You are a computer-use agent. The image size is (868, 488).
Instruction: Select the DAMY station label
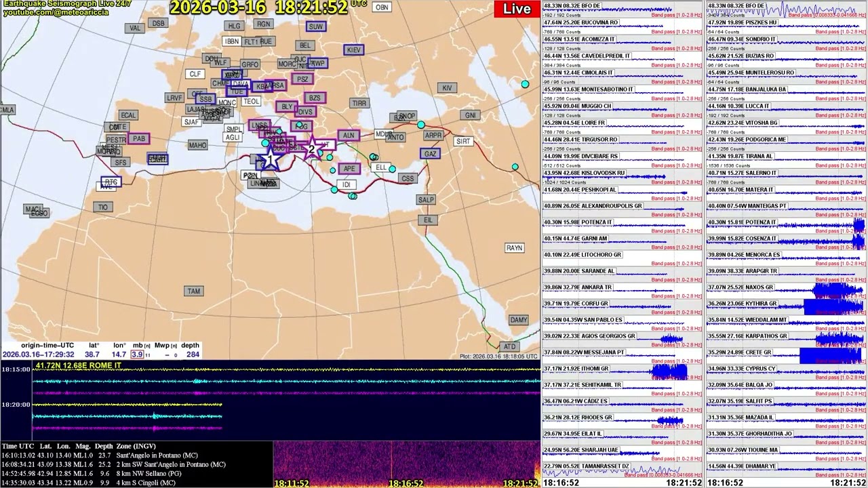coord(519,320)
